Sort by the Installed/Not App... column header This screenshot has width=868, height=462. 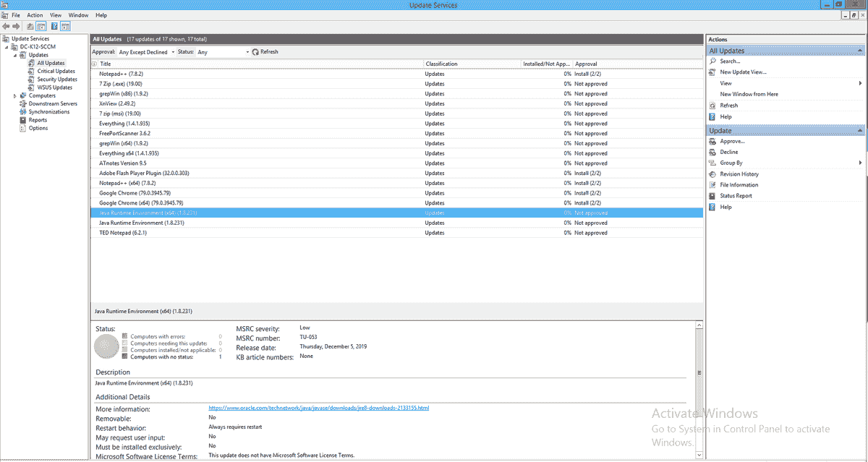tap(547, 64)
